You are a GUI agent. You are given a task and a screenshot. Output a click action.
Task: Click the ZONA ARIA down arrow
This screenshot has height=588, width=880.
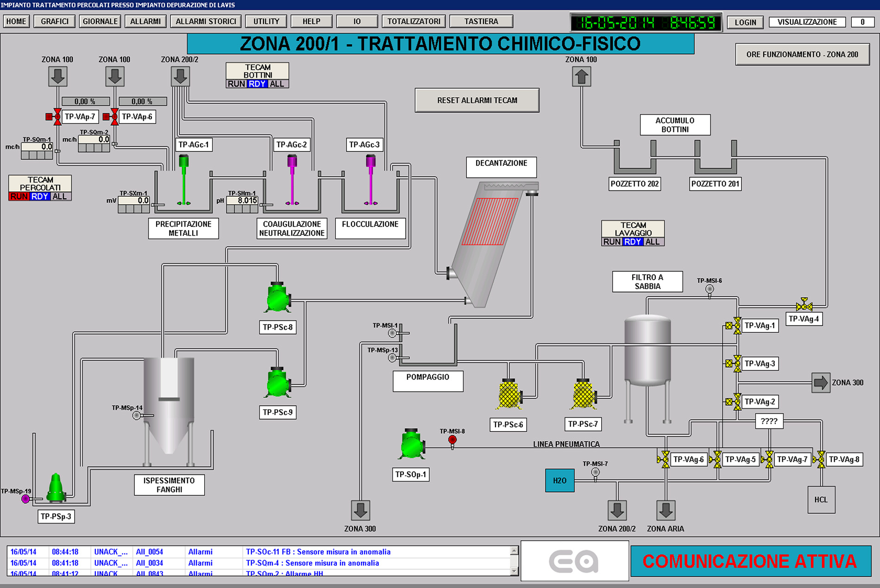pyautogui.click(x=666, y=510)
